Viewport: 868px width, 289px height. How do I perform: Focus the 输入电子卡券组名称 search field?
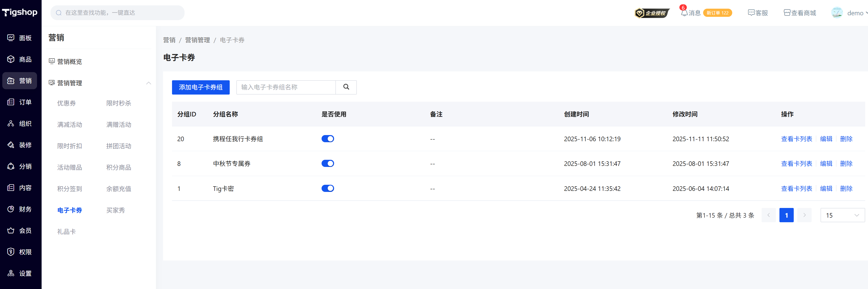click(286, 87)
